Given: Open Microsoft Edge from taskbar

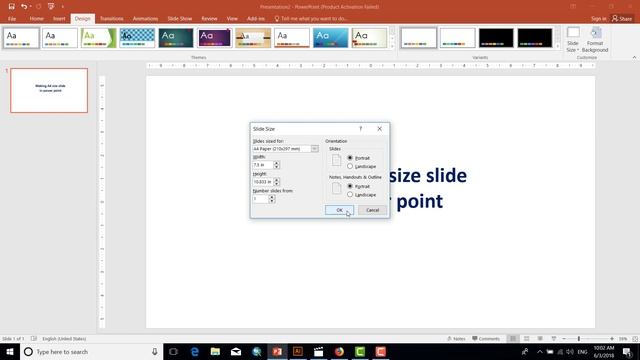Looking at the screenshot, I should point(195,351).
